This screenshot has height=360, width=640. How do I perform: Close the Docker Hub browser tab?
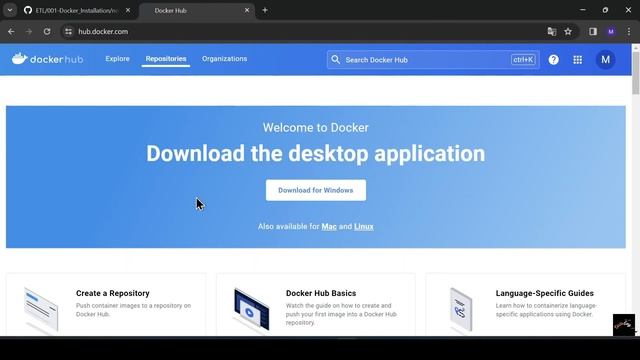coord(247,10)
